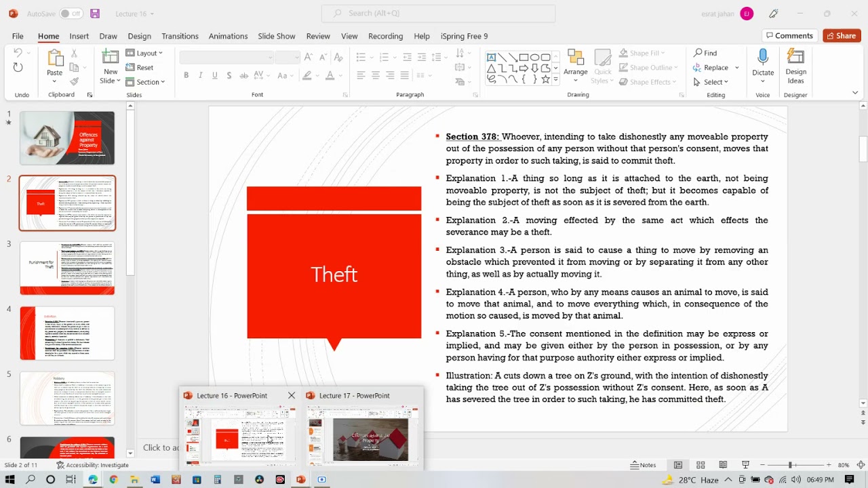Click the Undo arrow icon
Image resolution: width=868 pixels, height=488 pixels.
coord(18,53)
